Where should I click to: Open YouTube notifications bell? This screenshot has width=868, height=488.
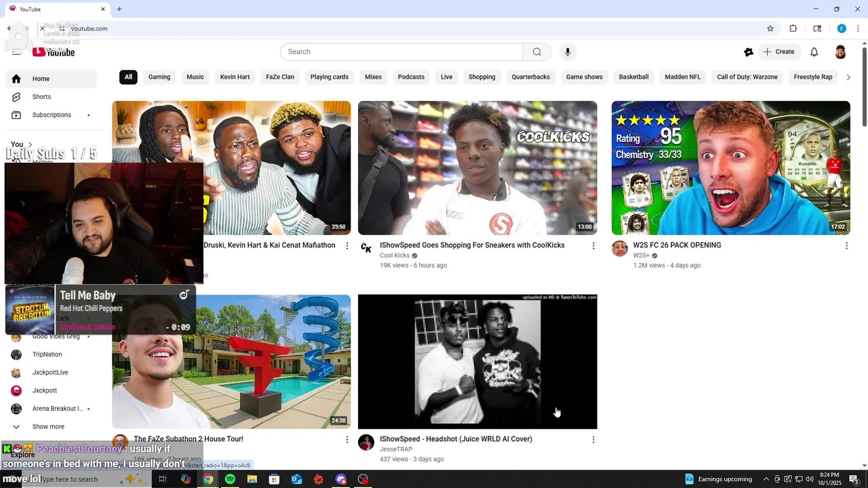[814, 52]
